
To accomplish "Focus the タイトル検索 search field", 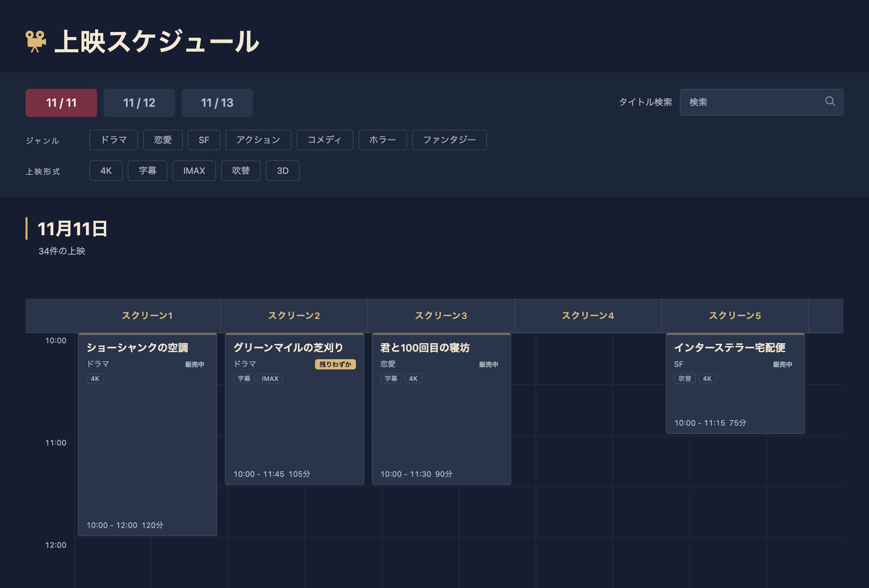I will [761, 102].
